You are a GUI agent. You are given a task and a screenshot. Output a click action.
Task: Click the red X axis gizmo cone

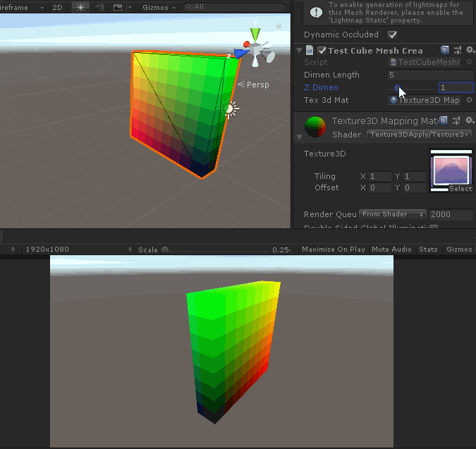tap(247, 44)
